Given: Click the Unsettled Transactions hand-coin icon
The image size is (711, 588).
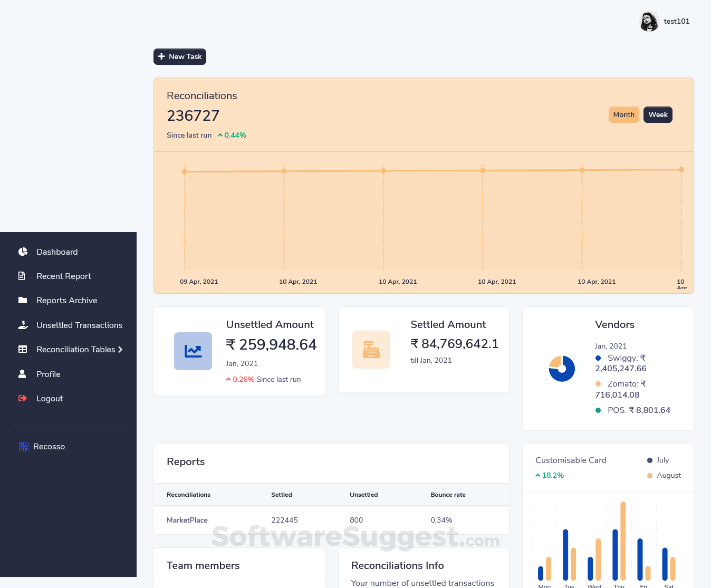Looking at the screenshot, I should tap(23, 325).
